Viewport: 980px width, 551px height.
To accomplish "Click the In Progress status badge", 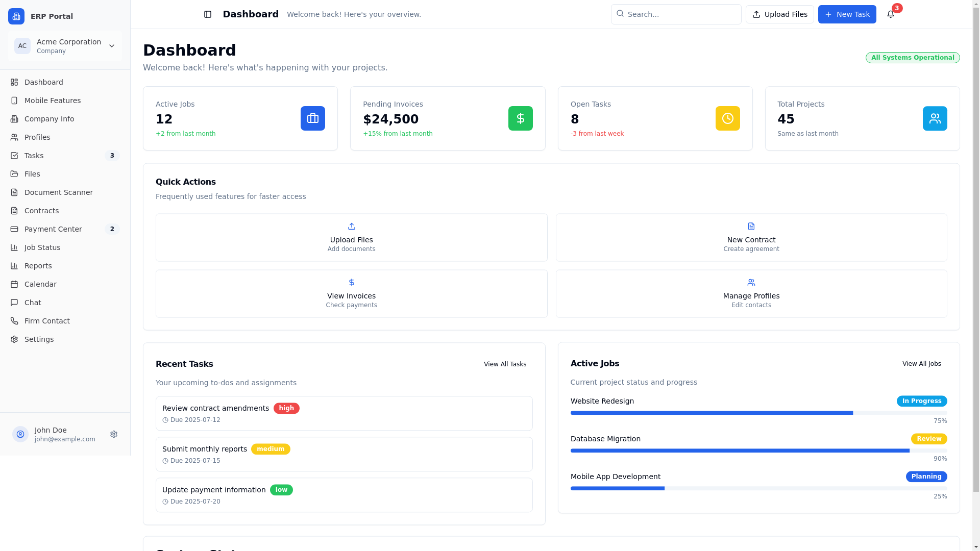I will pyautogui.click(x=922, y=401).
